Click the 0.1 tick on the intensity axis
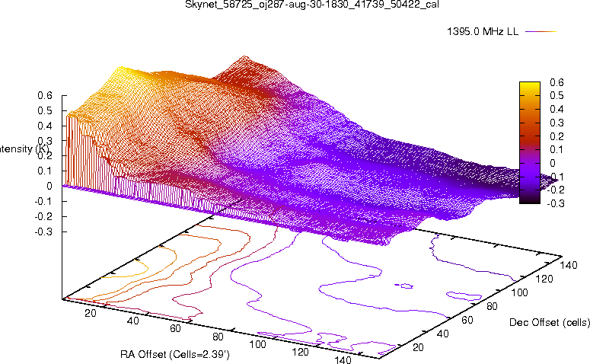Image resolution: width=590 pixels, height=364 pixels. pos(45,171)
